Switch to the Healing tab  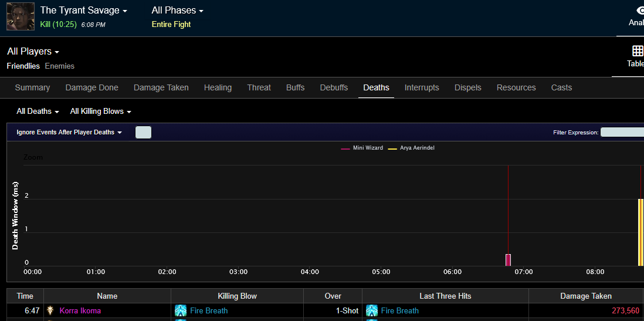click(218, 87)
